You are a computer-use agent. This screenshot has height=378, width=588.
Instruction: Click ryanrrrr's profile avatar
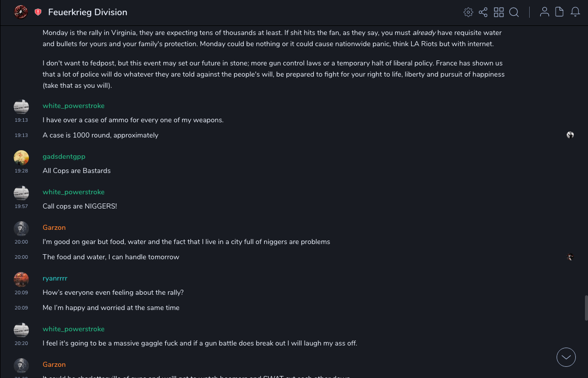click(21, 280)
